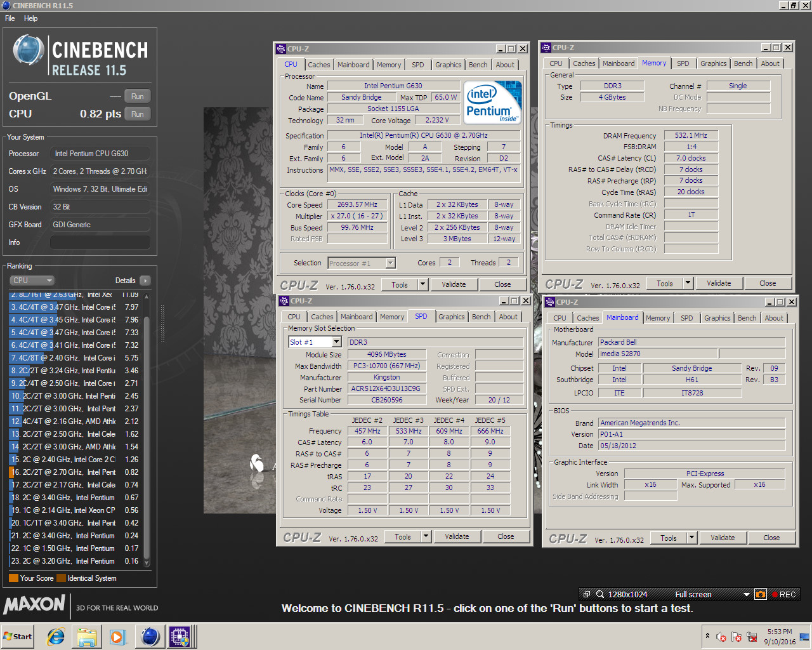The image size is (812, 650).
Task: Open Internet Explorer from the taskbar
Action: pyautogui.click(x=56, y=636)
